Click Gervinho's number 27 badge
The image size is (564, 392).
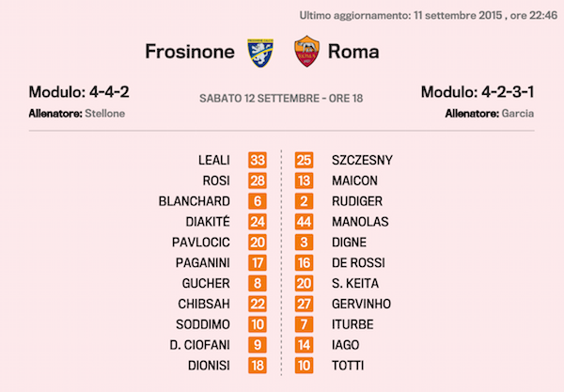click(x=305, y=304)
